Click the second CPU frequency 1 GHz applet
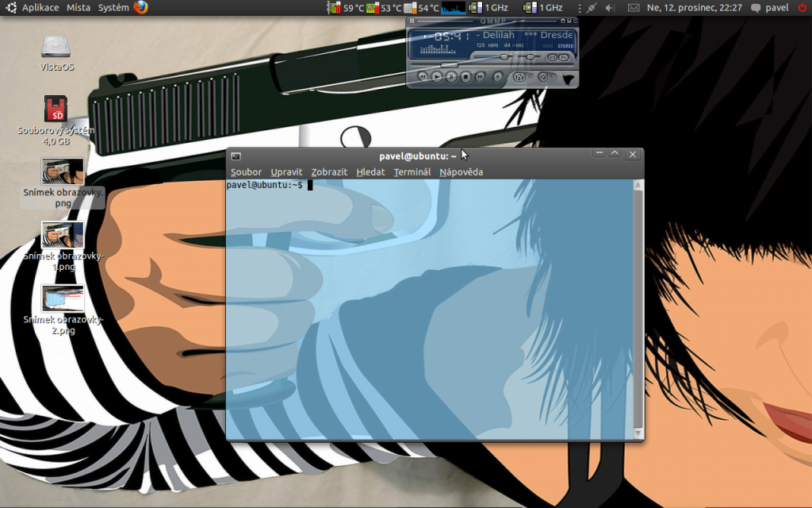The image size is (812, 508). click(x=542, y=8)
